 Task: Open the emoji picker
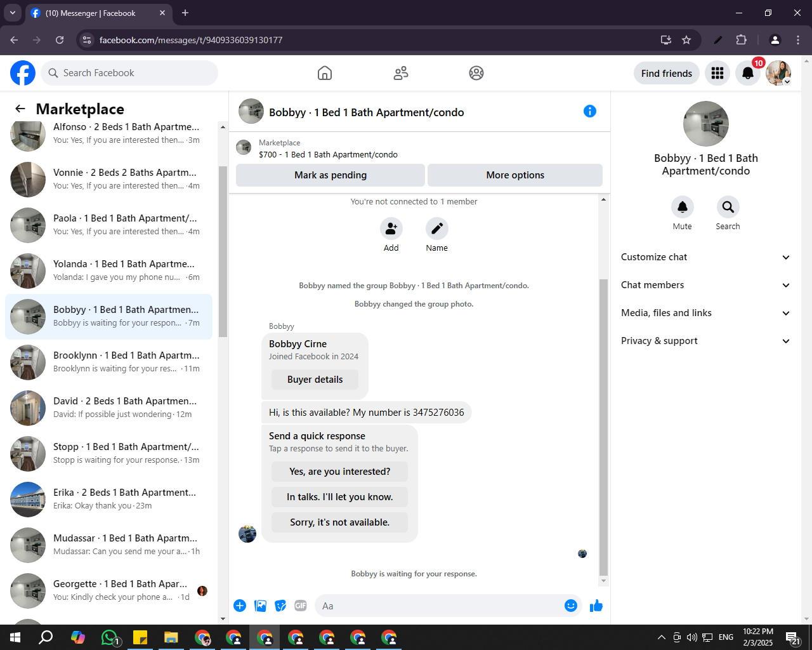pos(571,606)
